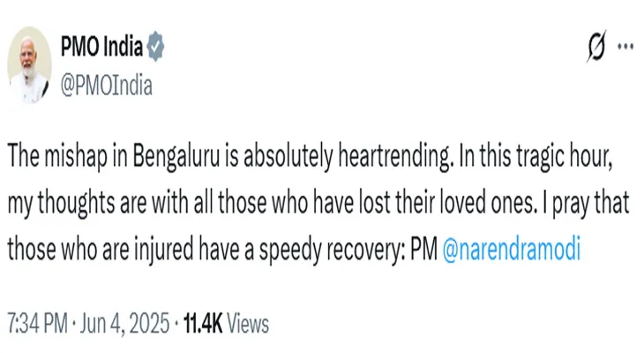
Task: Click the Views label
Action: pyautogui.click(x=248, y=323)
